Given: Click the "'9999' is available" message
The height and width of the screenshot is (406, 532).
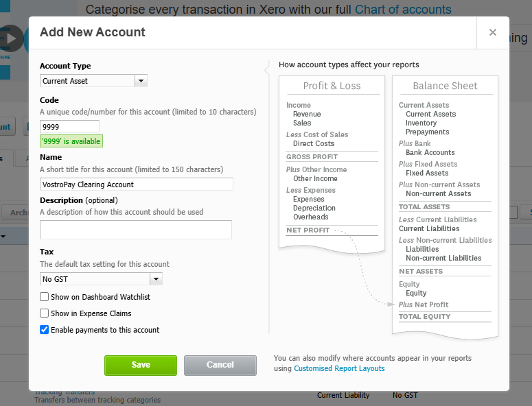Looking at the screenshot, I should tap(71, 141).
